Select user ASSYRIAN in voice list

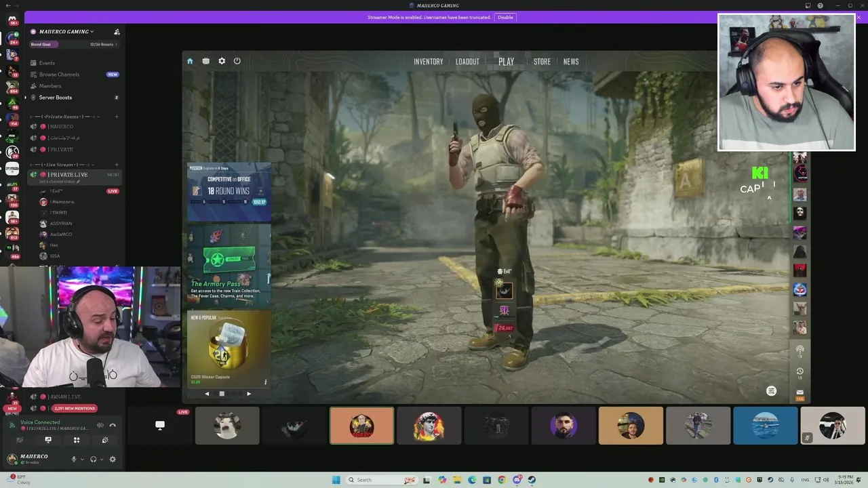pyautogui.click(x=60, y=224)
